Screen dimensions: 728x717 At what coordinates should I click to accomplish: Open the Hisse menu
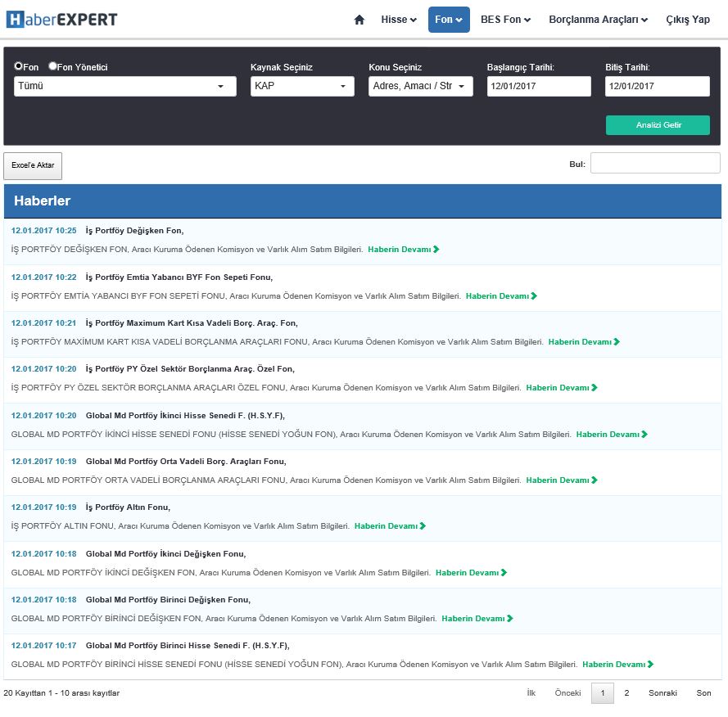point(398,20)
